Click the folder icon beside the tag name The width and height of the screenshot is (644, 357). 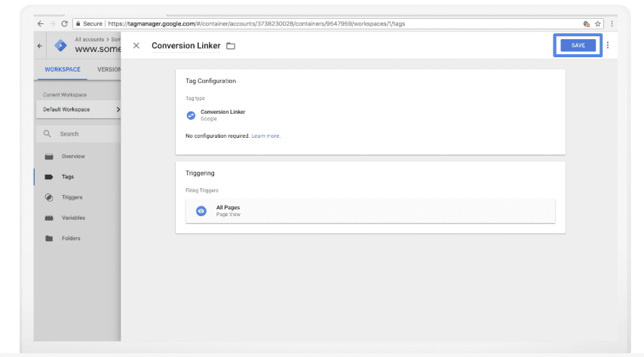pos(231,46)
